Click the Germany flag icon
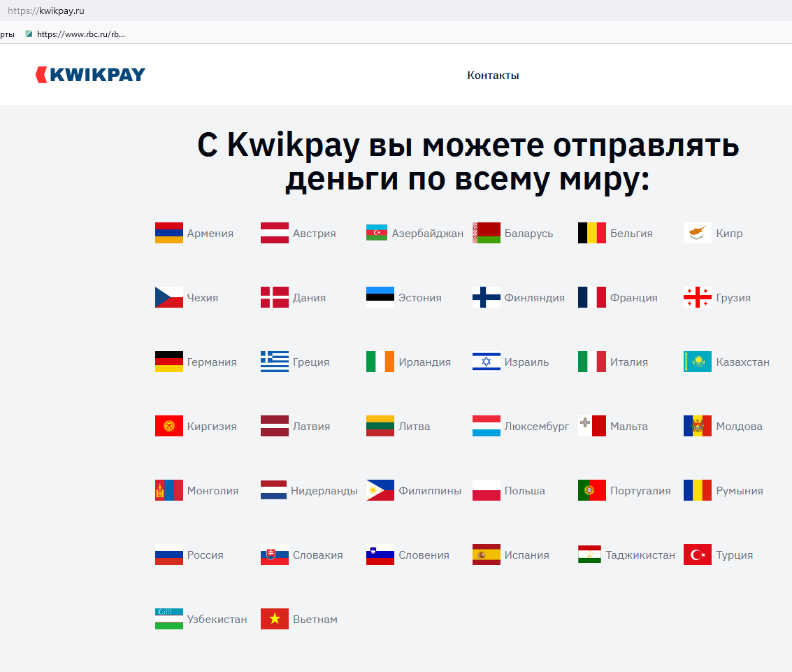This screenshot has width=792, height=672. (169, 362)
